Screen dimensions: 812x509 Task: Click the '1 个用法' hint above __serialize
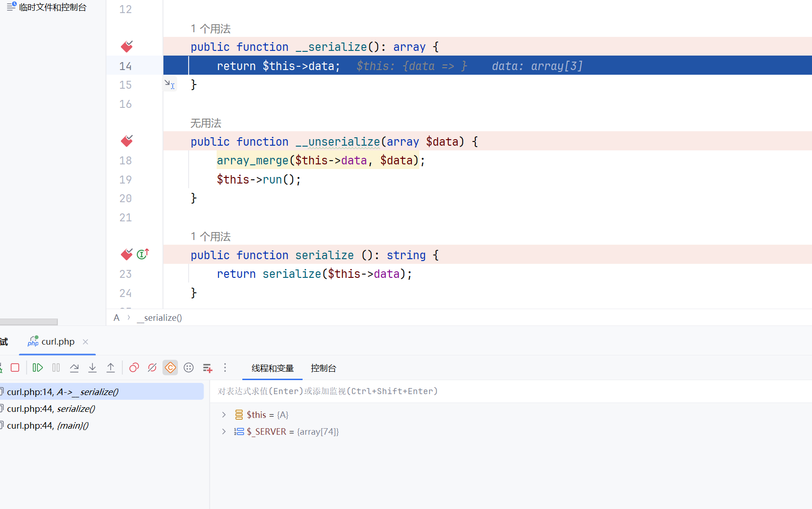click(x=211, y=29)
